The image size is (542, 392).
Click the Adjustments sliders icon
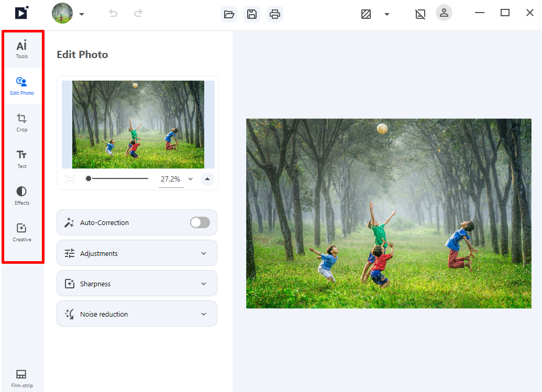click(x=70, y=253)
